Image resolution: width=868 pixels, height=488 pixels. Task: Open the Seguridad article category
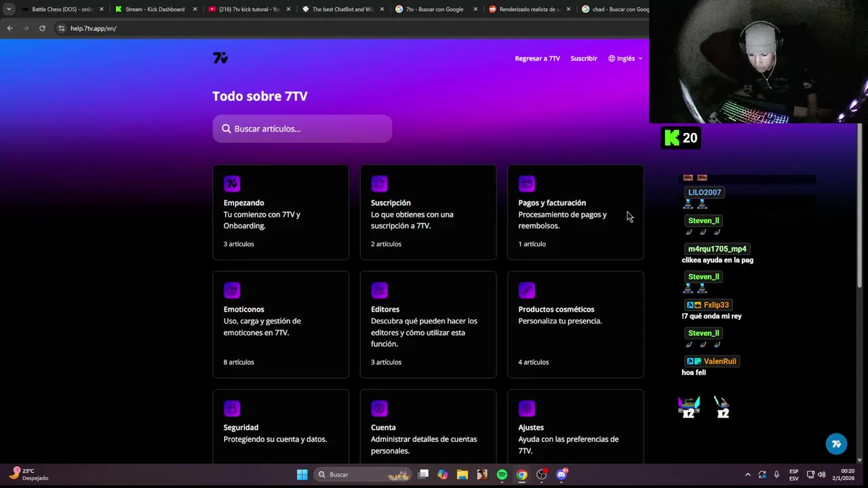pyautogui.click(x=281, y=427)
